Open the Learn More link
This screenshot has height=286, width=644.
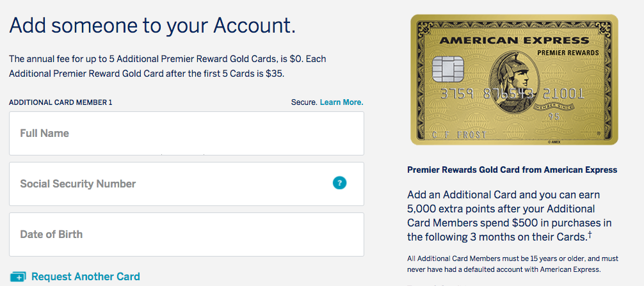point(341,102)
